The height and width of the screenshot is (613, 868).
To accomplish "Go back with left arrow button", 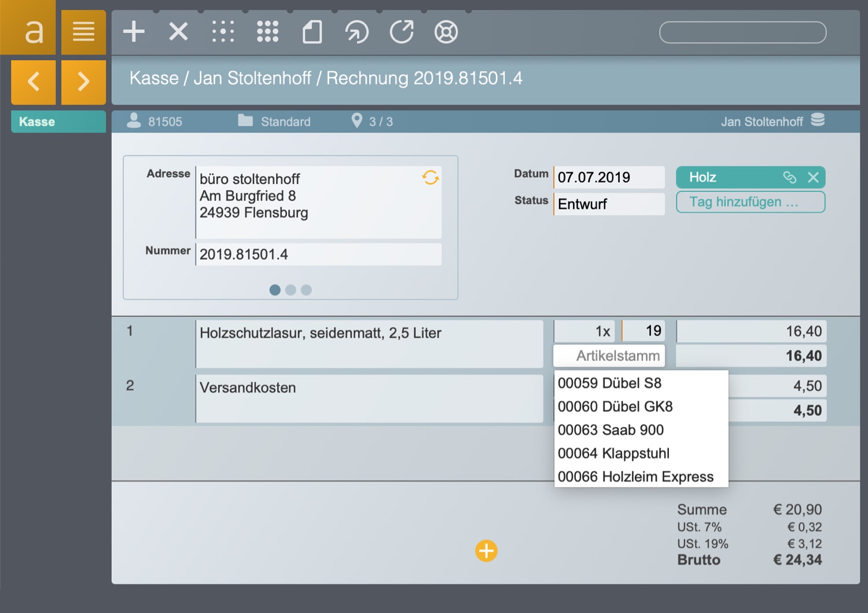I will pos(34,82).
